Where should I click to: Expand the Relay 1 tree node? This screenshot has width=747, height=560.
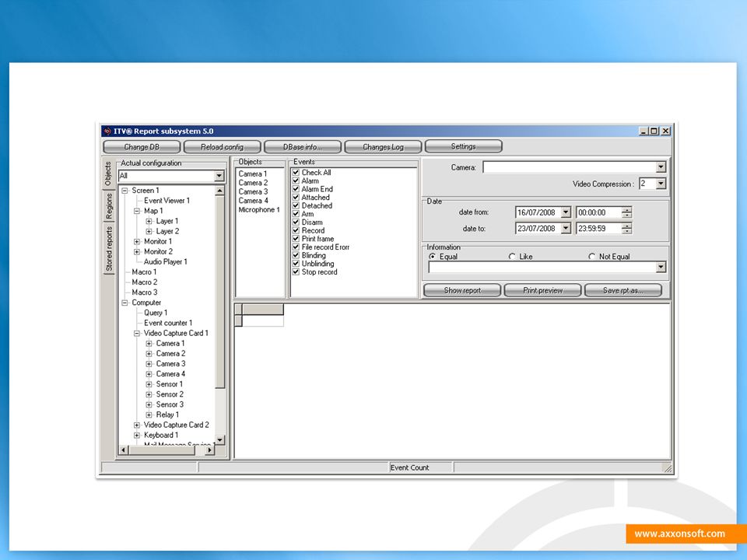pos(149,415)
